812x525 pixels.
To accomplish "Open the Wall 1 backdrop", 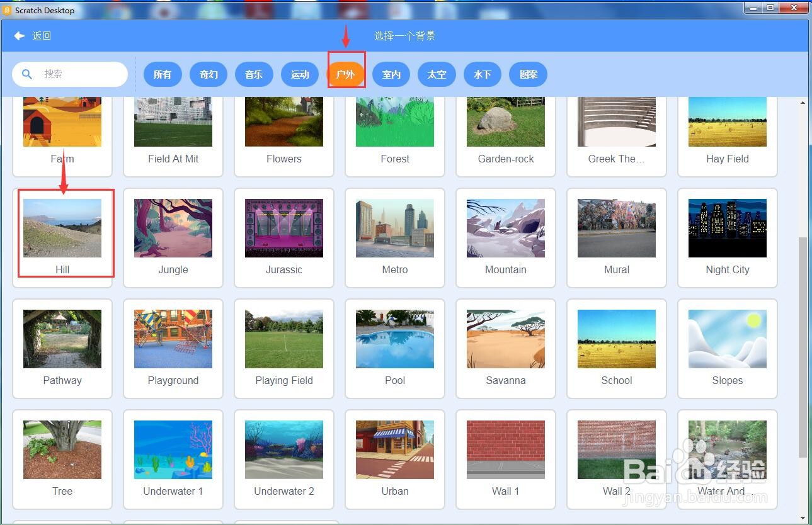I will click(x=506, y=460).
